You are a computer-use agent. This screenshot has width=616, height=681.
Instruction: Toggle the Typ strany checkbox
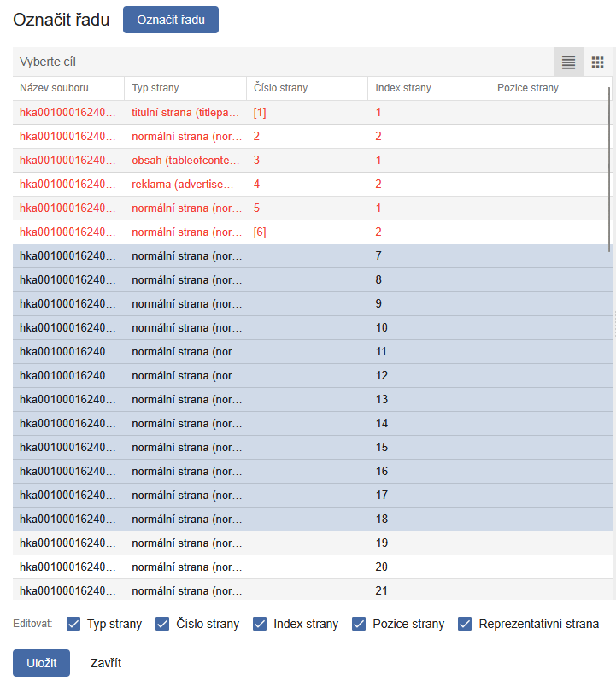point(73,624)
